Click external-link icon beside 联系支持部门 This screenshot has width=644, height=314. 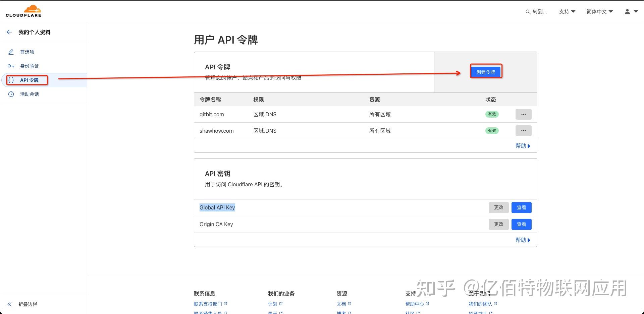coord(225,304)
